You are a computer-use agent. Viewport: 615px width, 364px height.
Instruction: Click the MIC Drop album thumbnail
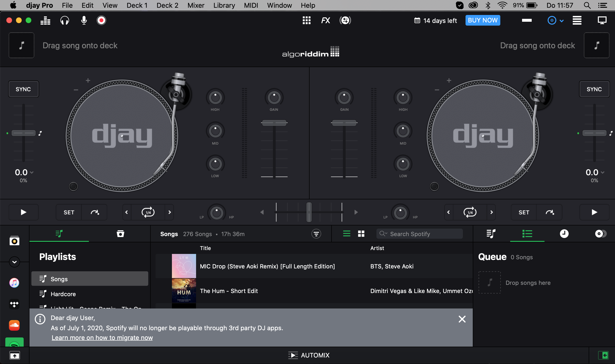[x=184, y=266]
